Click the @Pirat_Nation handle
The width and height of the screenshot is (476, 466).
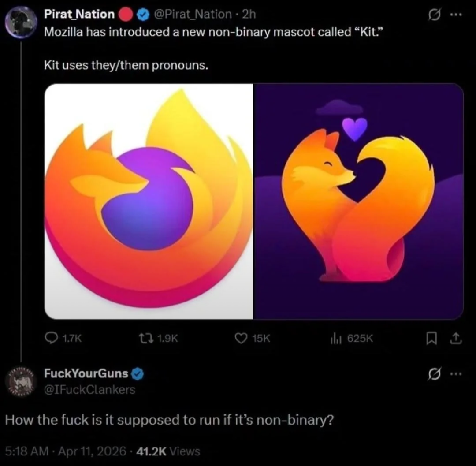[x=193, y=14]
